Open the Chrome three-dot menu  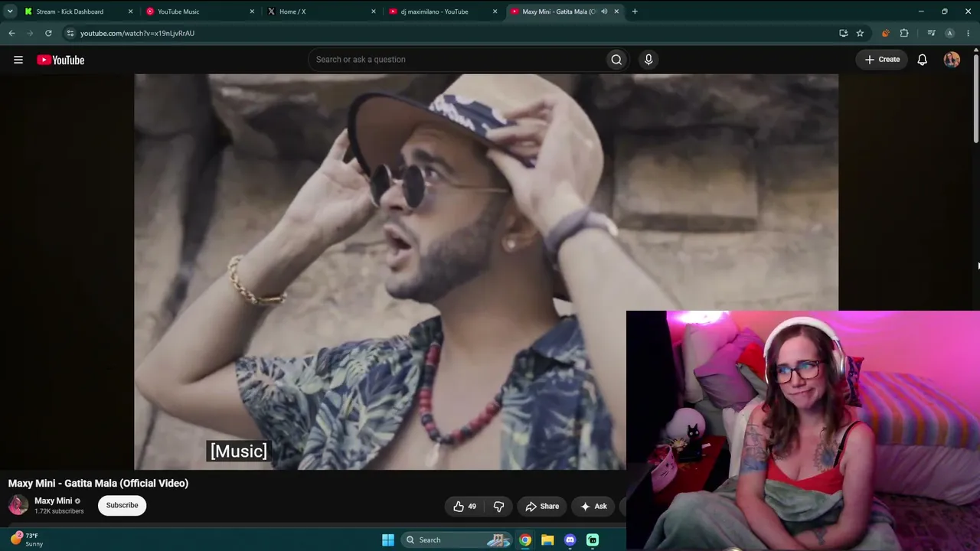969,33
